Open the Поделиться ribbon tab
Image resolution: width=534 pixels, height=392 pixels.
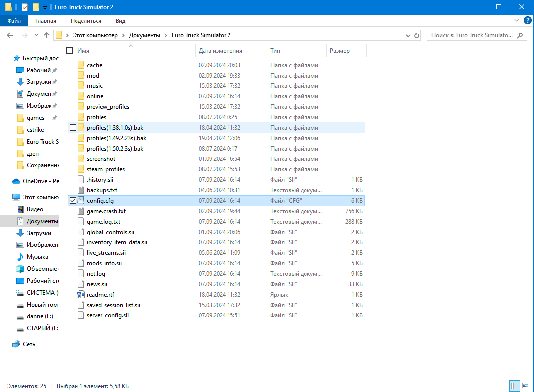(86, 21)
